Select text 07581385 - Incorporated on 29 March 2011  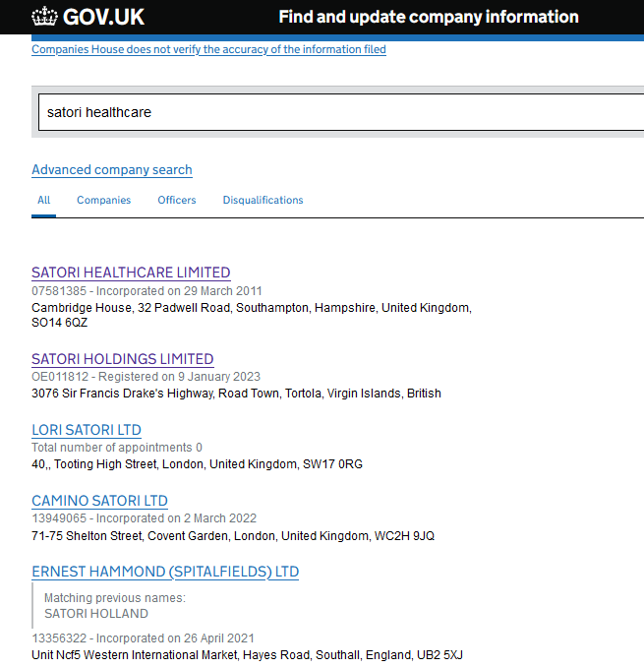point(146,291)
